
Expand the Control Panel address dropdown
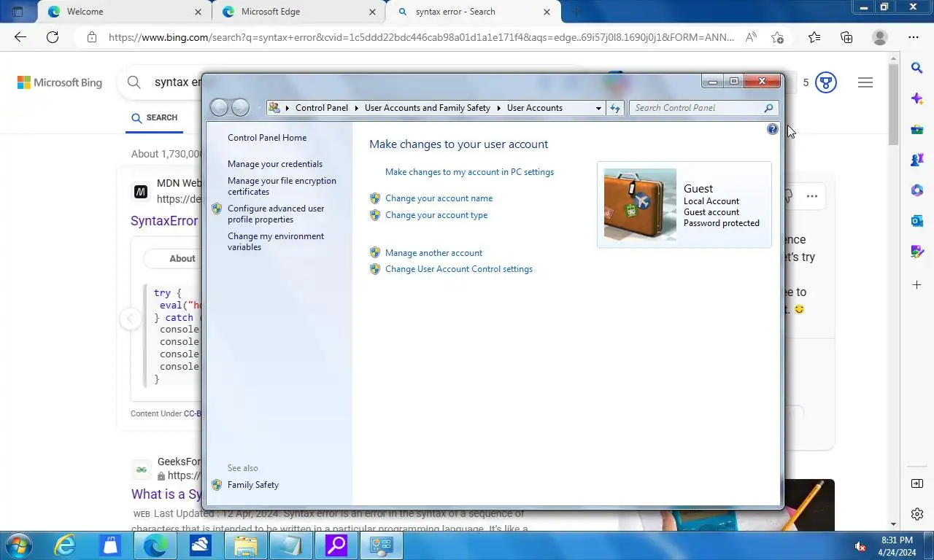click(598, 108)
